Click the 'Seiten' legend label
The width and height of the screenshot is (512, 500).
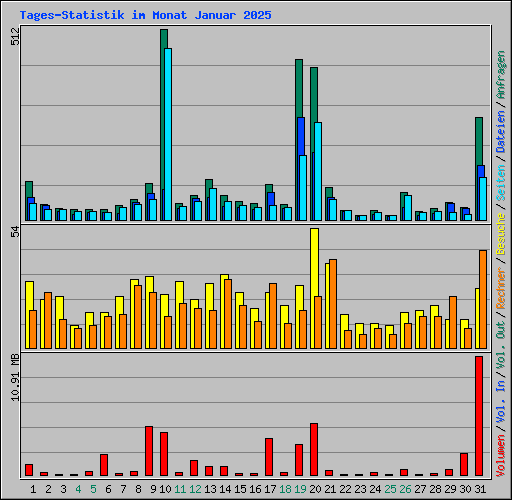[x=501, y=183]
